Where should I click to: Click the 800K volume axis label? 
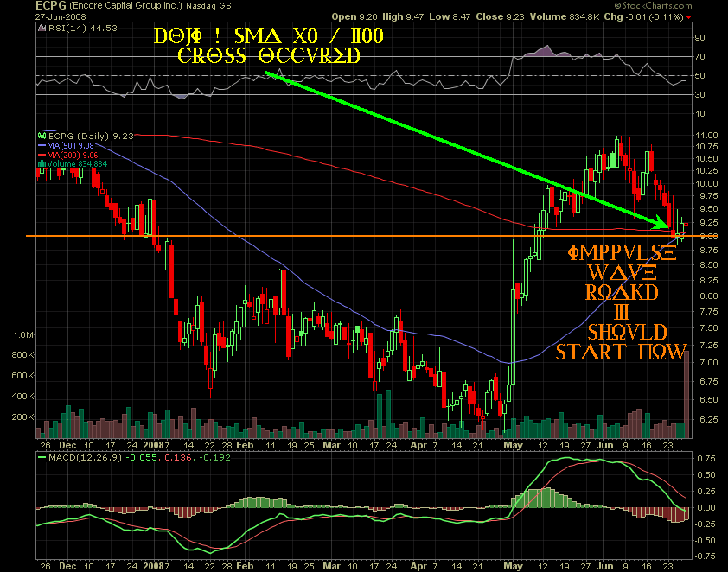[22, 355]
